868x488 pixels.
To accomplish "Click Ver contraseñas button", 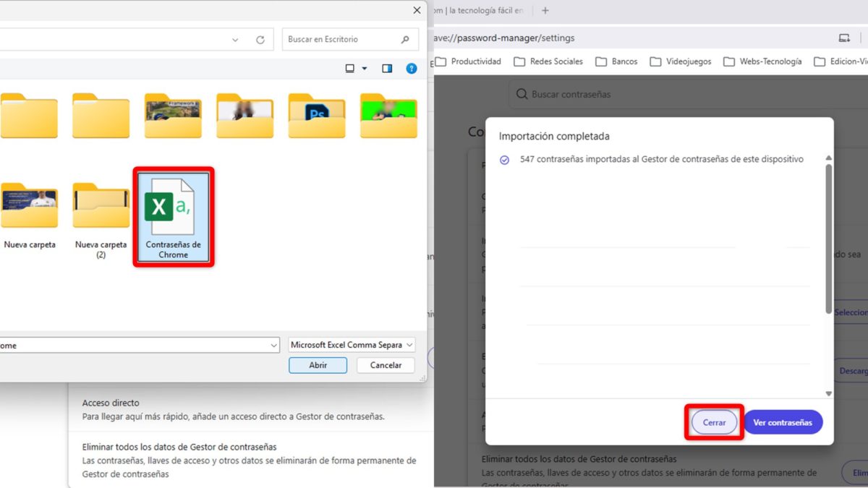I will point(783,422).
